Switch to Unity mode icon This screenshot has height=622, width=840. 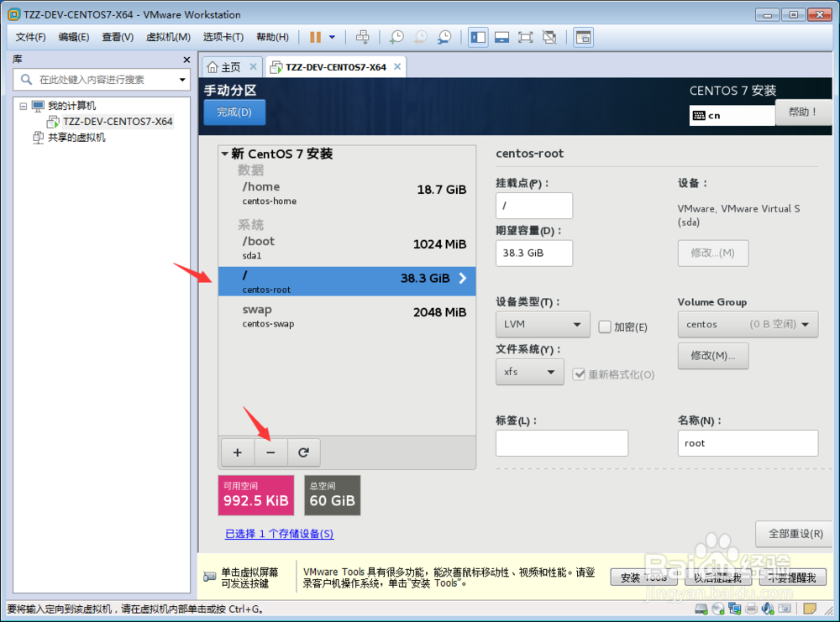pos(549,37)
